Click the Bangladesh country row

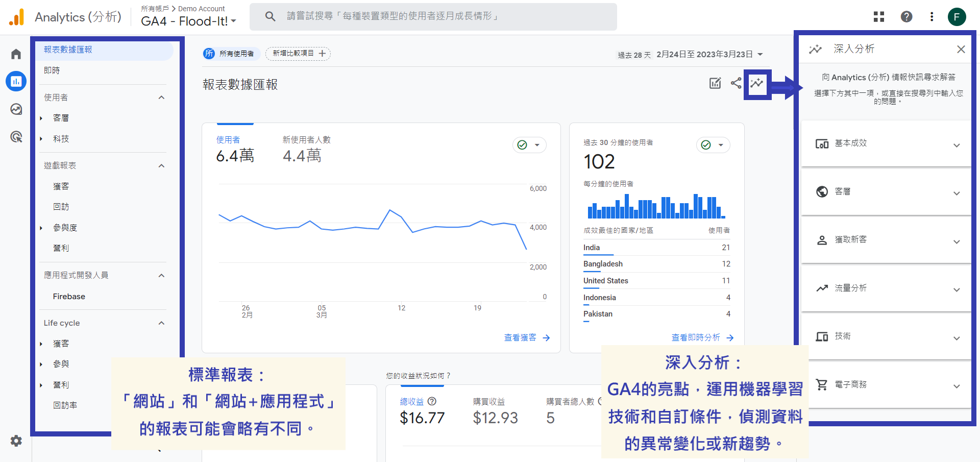[657, 264]
